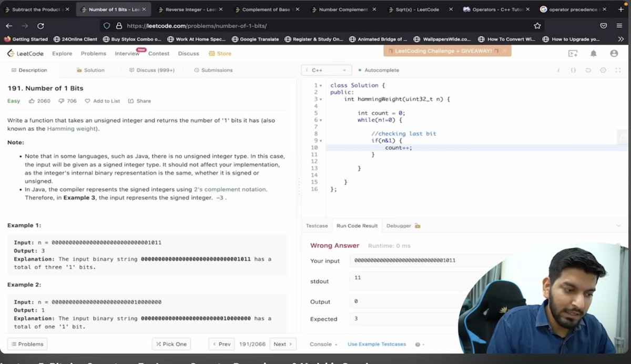The width and height of the screenshot is (631, 364).
Task: Switch to the Description tab
Action: [x=29, y=70]
